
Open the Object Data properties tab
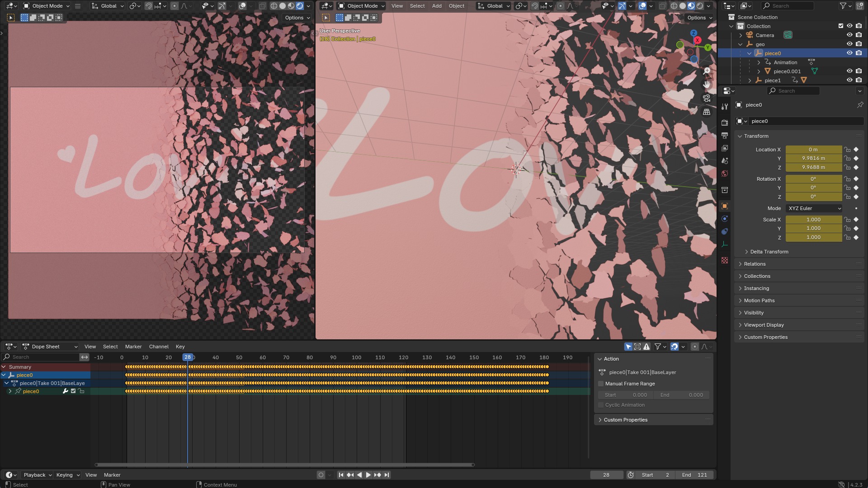coord(725,244)
